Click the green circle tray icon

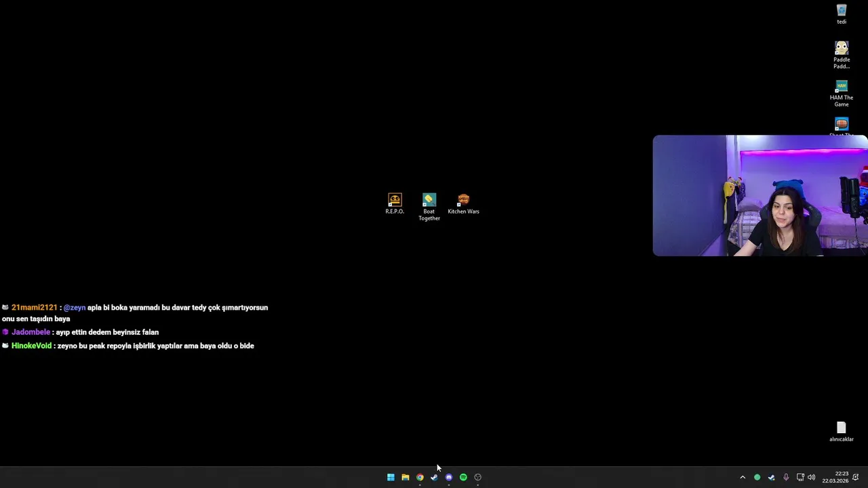(x=757, y=477)
